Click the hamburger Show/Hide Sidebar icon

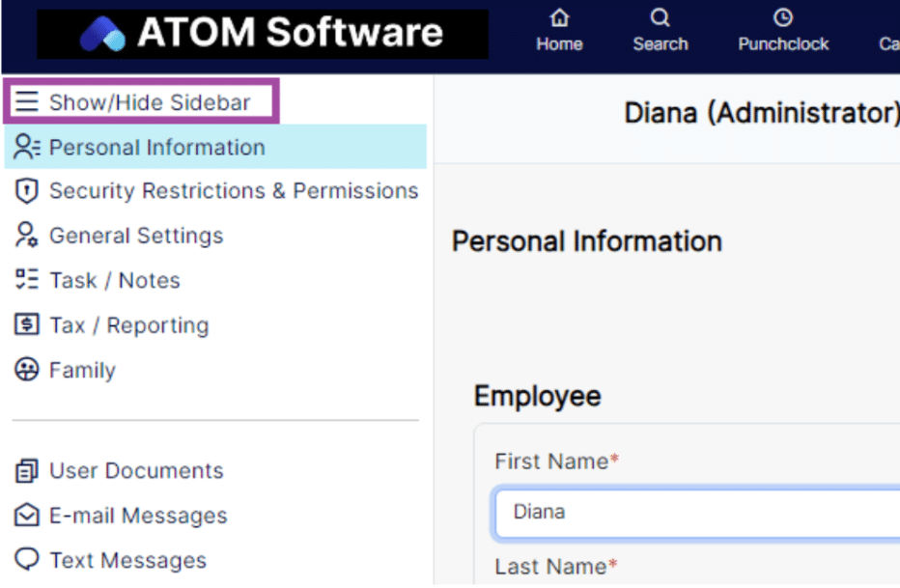27,102
